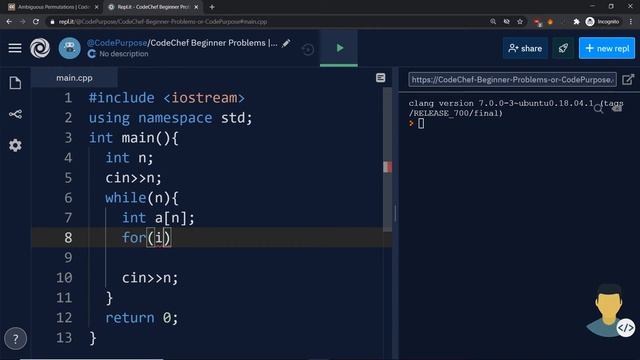Close the Repl.it browser tab
The image size is (640, 360).
click(x=196, y=7)
